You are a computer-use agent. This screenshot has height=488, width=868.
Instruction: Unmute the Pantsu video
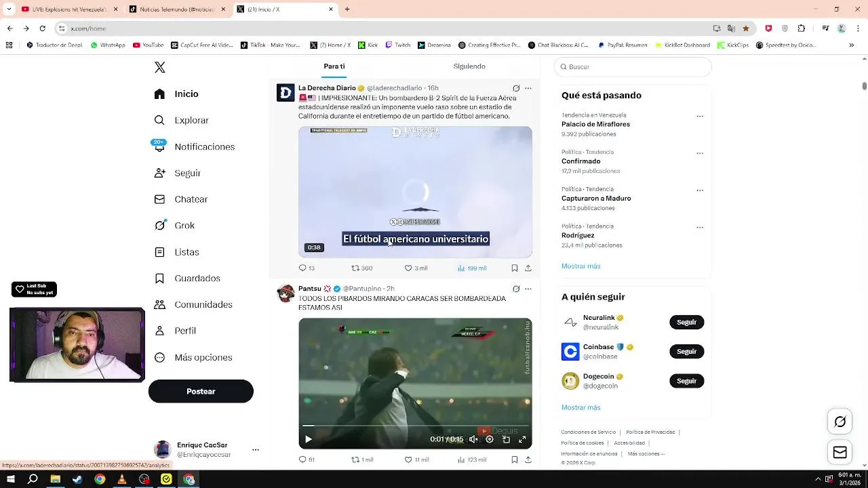point(473,439)
